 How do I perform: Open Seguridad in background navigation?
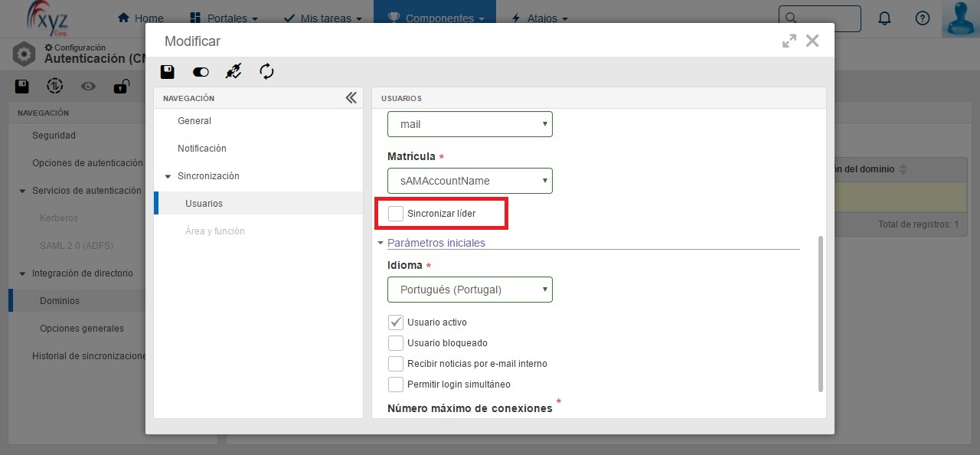click(54, 136)
